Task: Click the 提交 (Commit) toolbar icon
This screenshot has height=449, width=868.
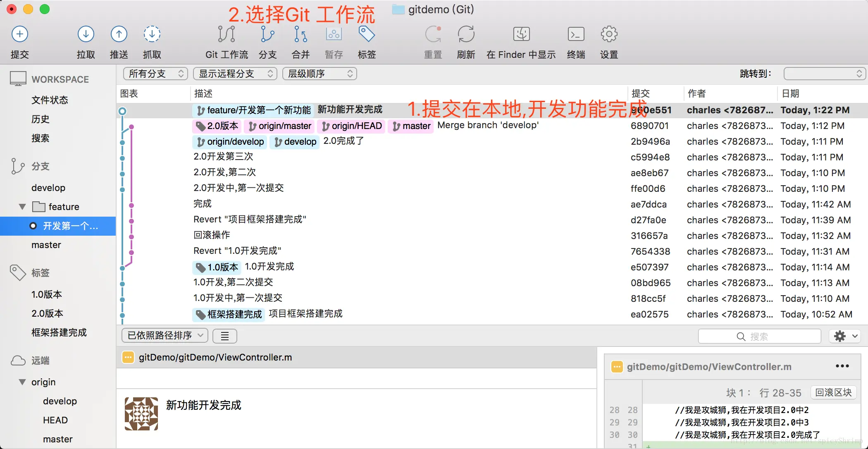Action: coord(19,34)
